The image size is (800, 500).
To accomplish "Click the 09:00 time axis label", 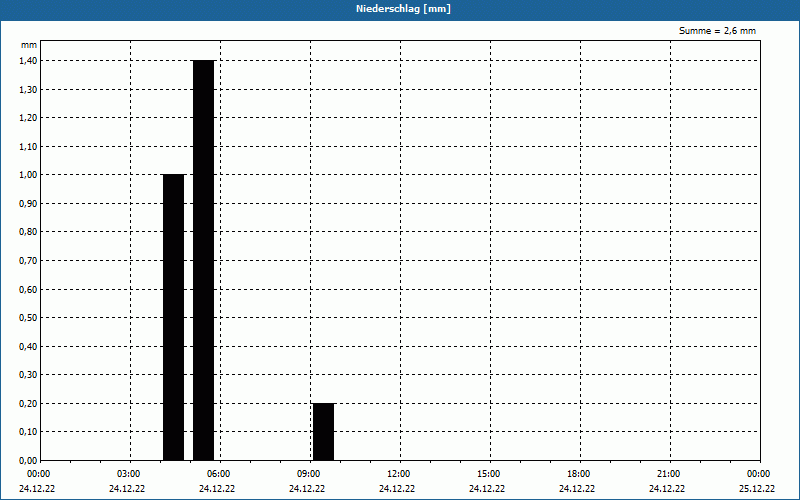I will 309,474.
